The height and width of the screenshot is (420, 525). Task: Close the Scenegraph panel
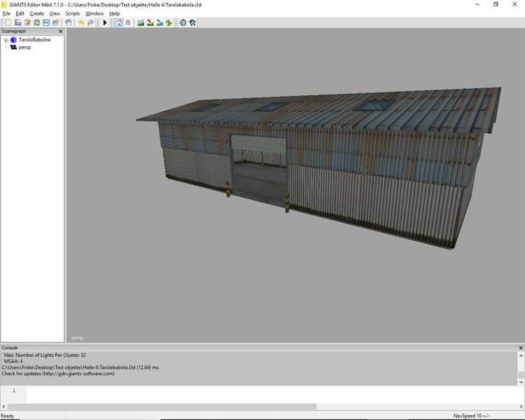(60, 31)
